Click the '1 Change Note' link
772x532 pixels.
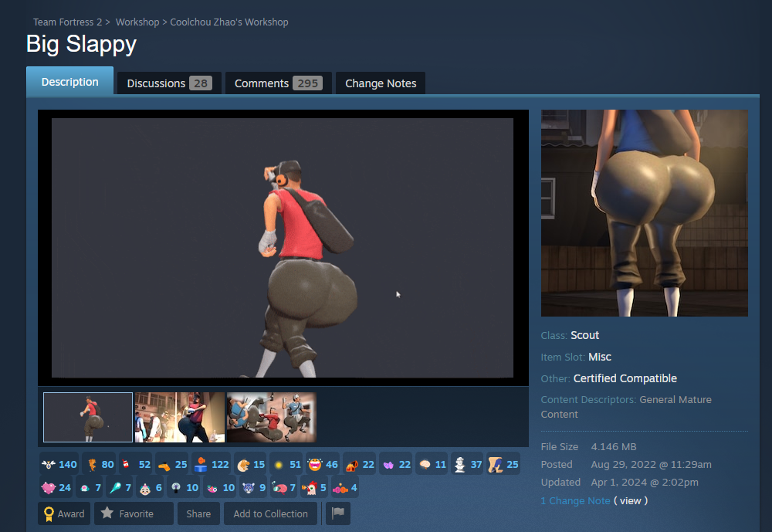(576, 500)
